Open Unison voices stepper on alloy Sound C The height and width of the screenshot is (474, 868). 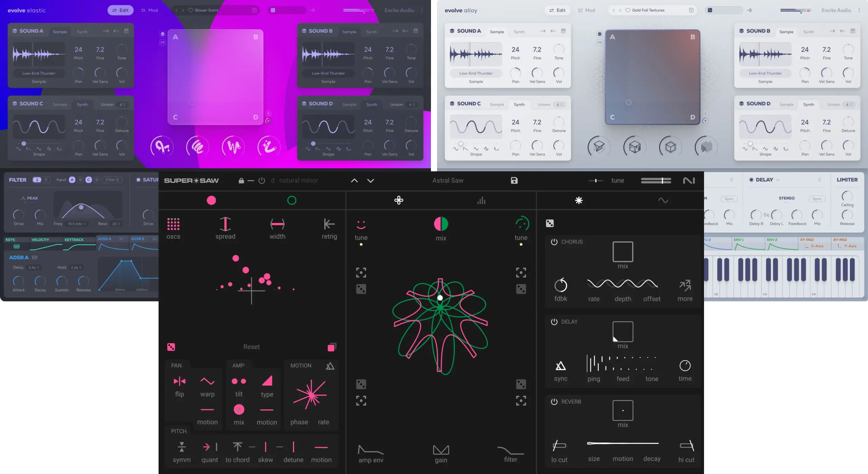point(559,105)
